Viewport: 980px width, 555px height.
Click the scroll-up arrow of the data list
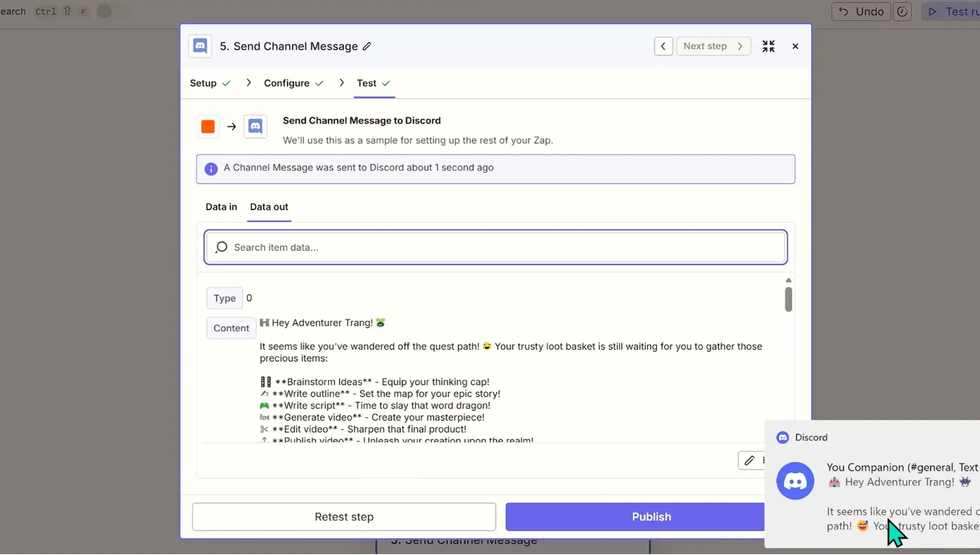click(788, 281)
